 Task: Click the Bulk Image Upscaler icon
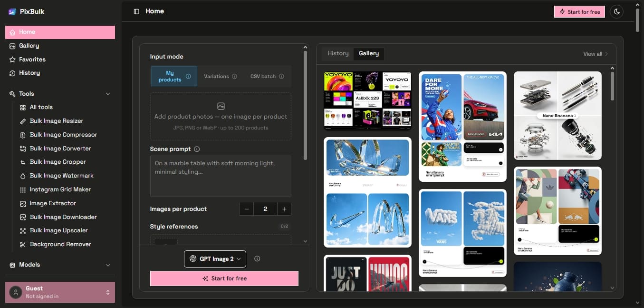[23, 231]
